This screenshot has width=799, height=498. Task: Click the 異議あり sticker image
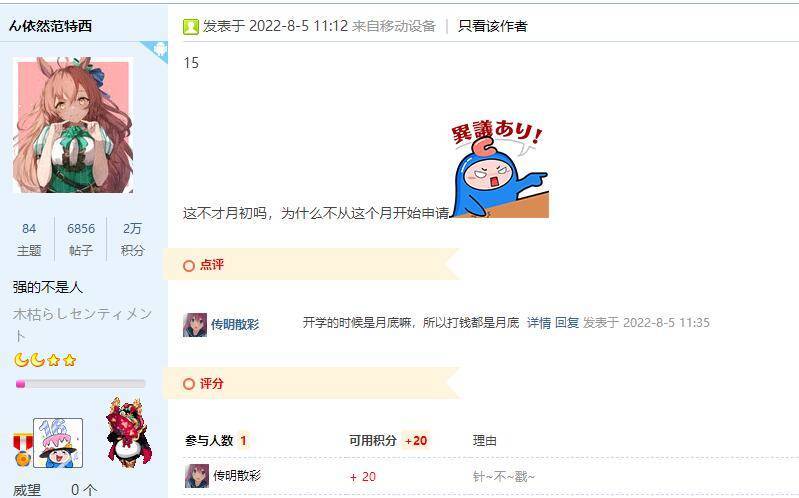[x=499, y=169]
